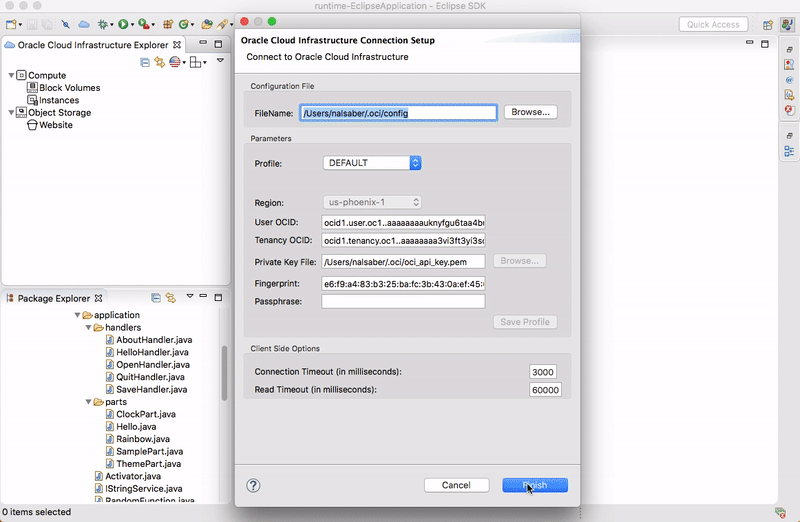
Task: Click the Save Profile button
Action: [x=525, y=322]
